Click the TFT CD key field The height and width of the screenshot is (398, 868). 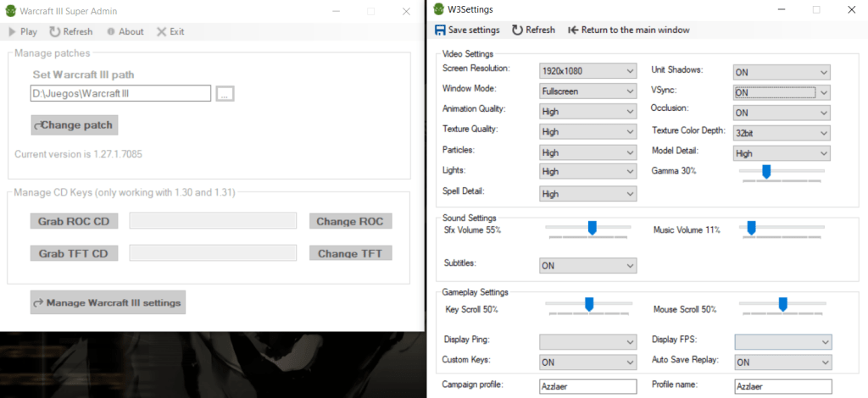click(x=213, y=252)
